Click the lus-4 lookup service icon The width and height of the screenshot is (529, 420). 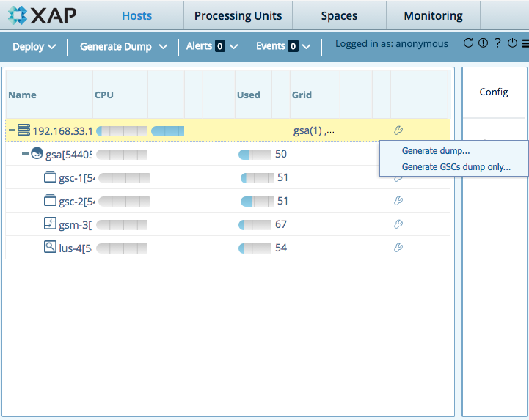click(x=51, y=247)
